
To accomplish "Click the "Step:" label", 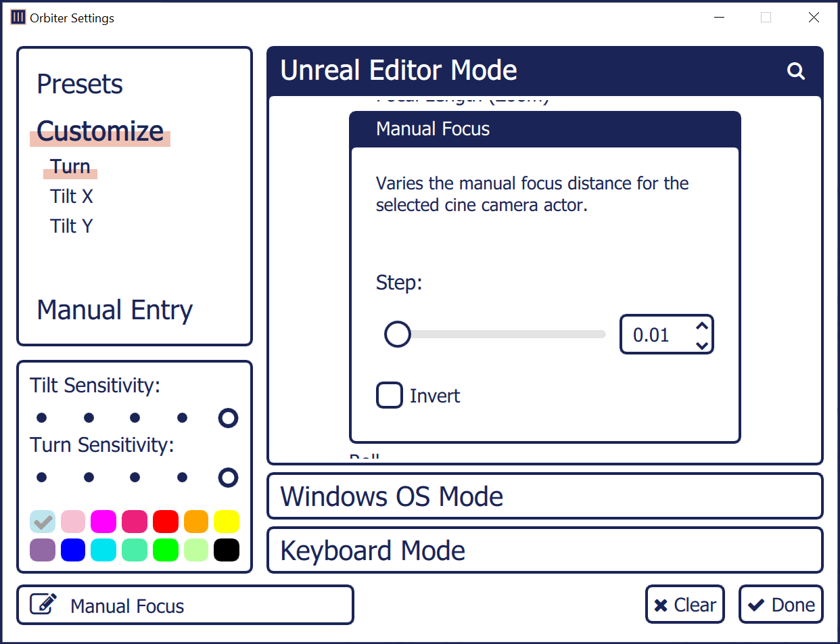I will click(399, 283).
